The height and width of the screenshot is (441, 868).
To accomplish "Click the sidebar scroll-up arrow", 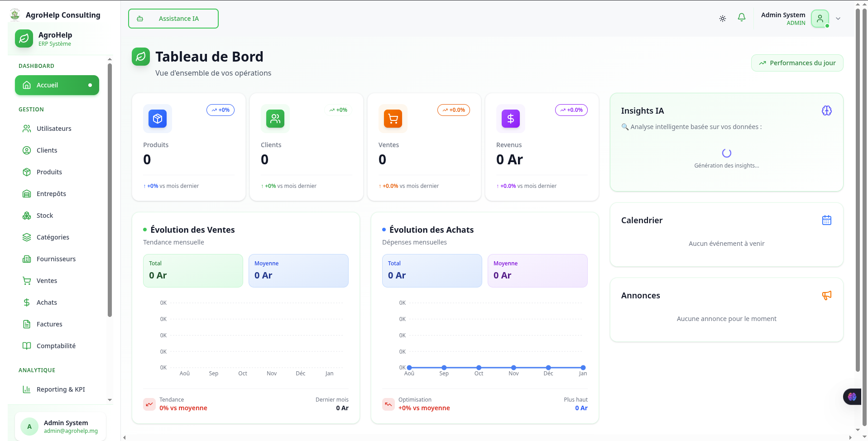I will tap(110, 59).
